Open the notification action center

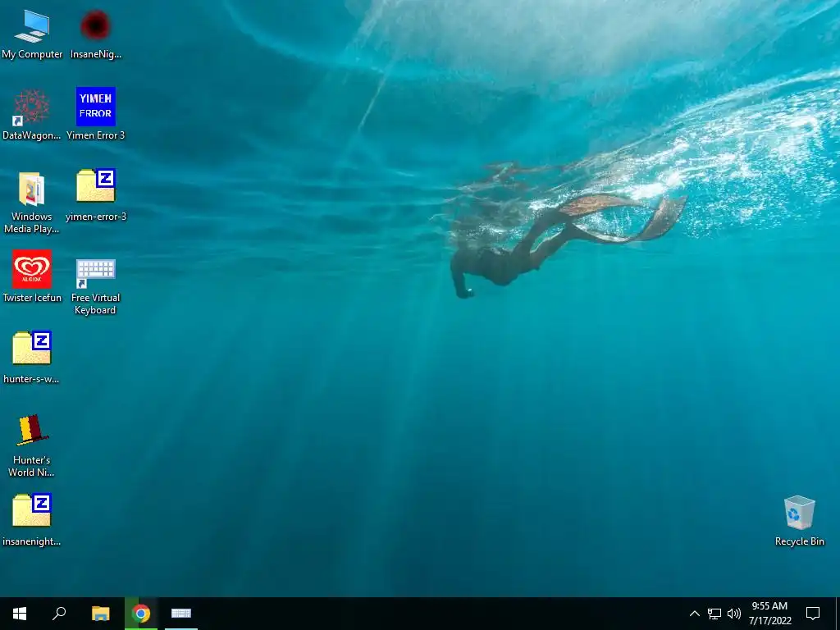pos(813,614)
